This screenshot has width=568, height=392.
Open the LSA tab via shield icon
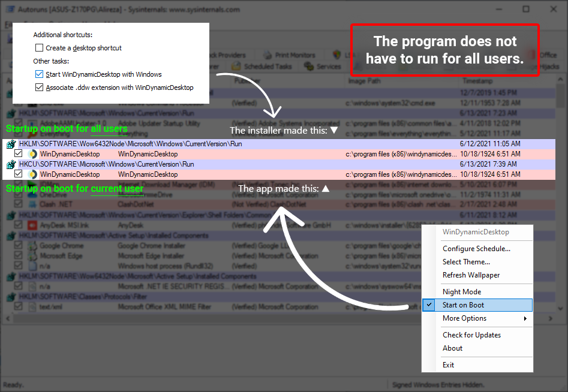click(x=337, y=55)
